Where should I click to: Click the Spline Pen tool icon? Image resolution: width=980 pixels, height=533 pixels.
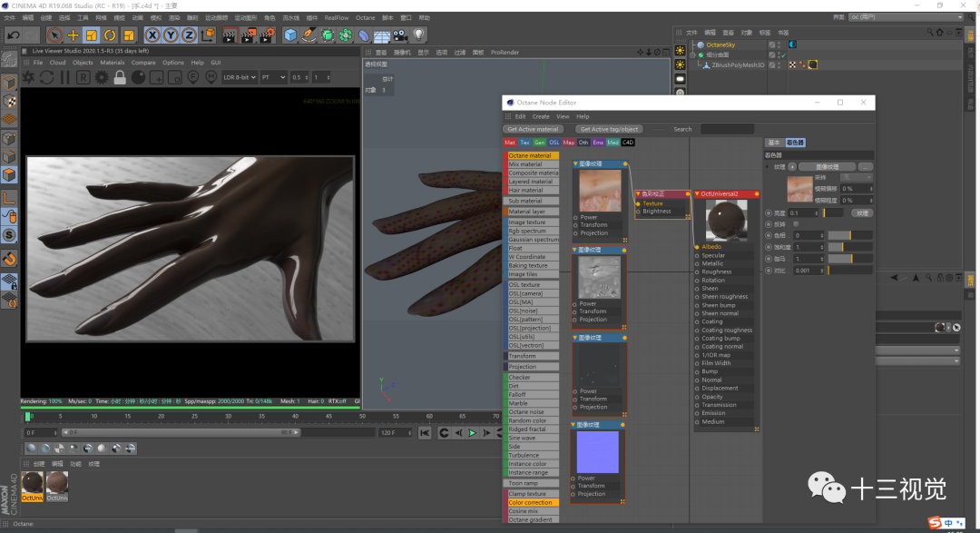point(309,35)
